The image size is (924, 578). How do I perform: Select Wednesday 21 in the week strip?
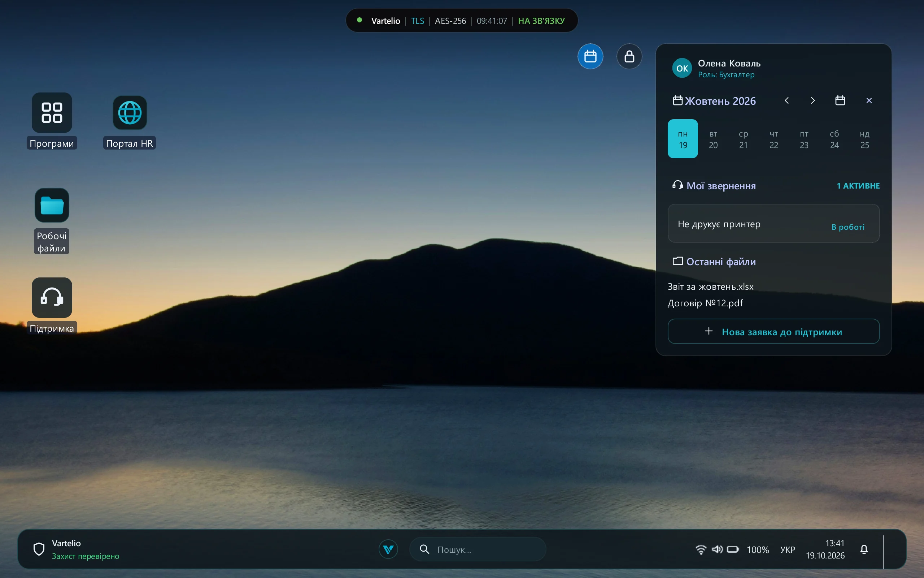(743, 139)
